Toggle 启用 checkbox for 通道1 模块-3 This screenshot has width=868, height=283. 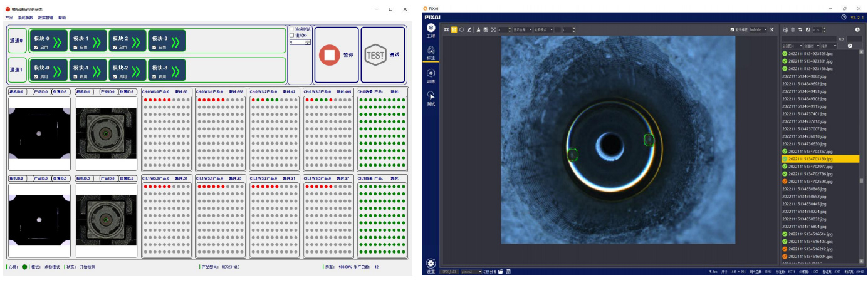click(153, 76)
